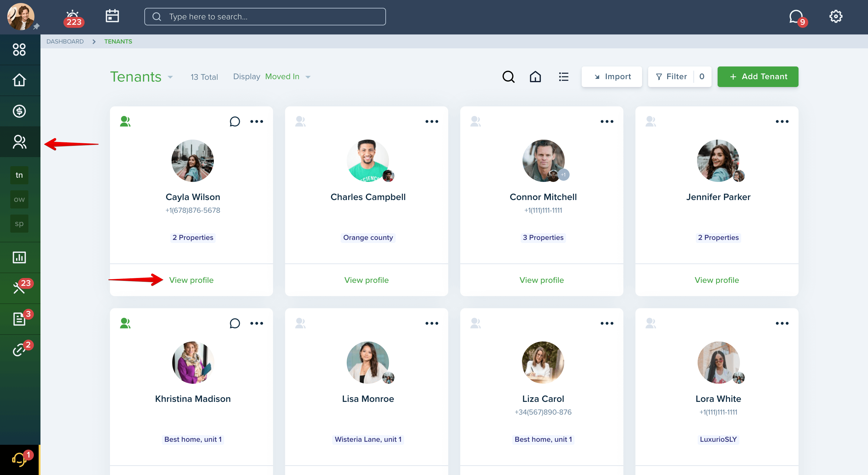Click the Add Tenant button

(x=757, y=77)
